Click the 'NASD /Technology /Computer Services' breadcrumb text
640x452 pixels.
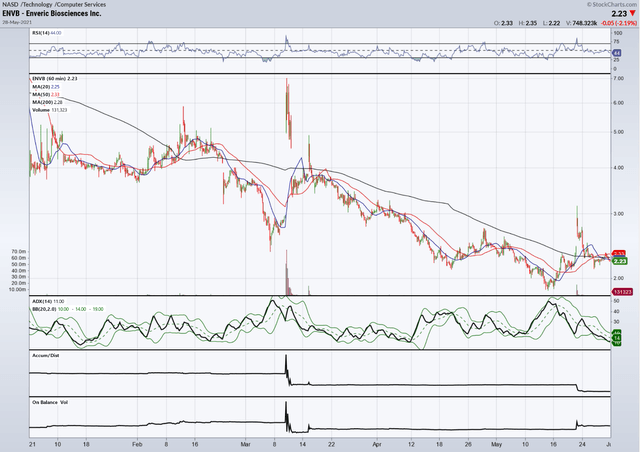[x=54, y=4]
